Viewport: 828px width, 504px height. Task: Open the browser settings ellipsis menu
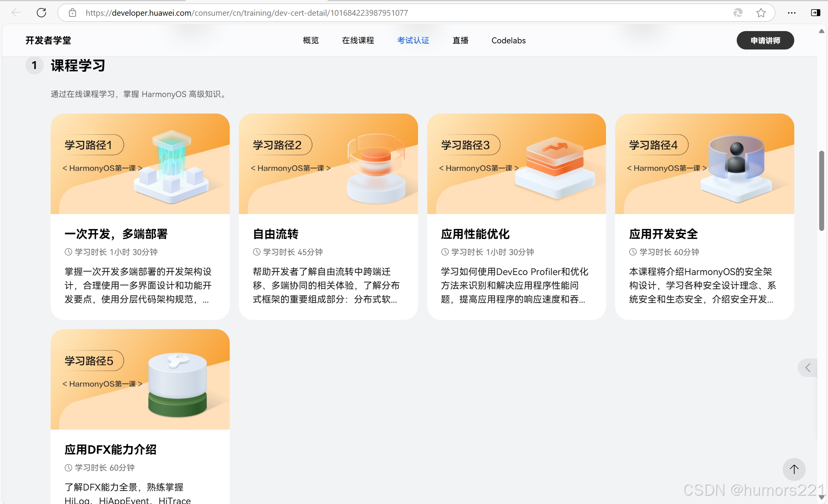pos(792,13)
